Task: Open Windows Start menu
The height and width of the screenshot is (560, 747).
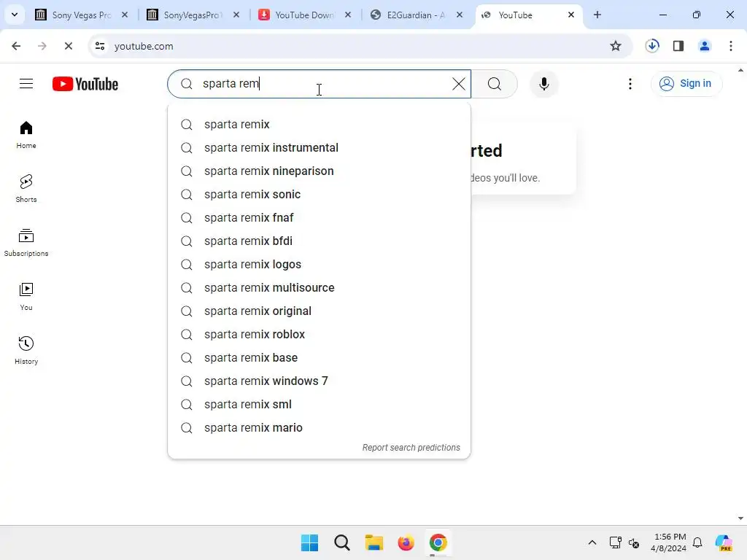Action: tap(309, 542)
